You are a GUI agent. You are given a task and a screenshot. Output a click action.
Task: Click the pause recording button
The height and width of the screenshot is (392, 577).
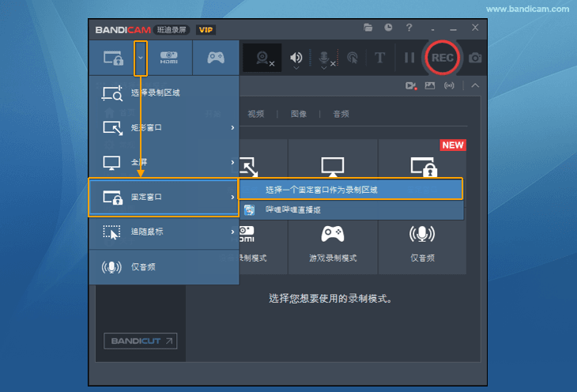click(409, 58)
